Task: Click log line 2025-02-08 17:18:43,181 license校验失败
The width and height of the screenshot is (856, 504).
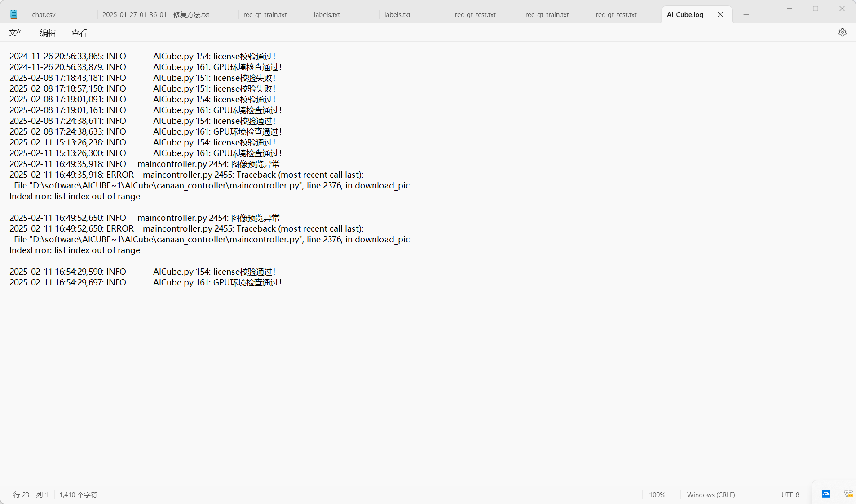Action: (142, 78)
